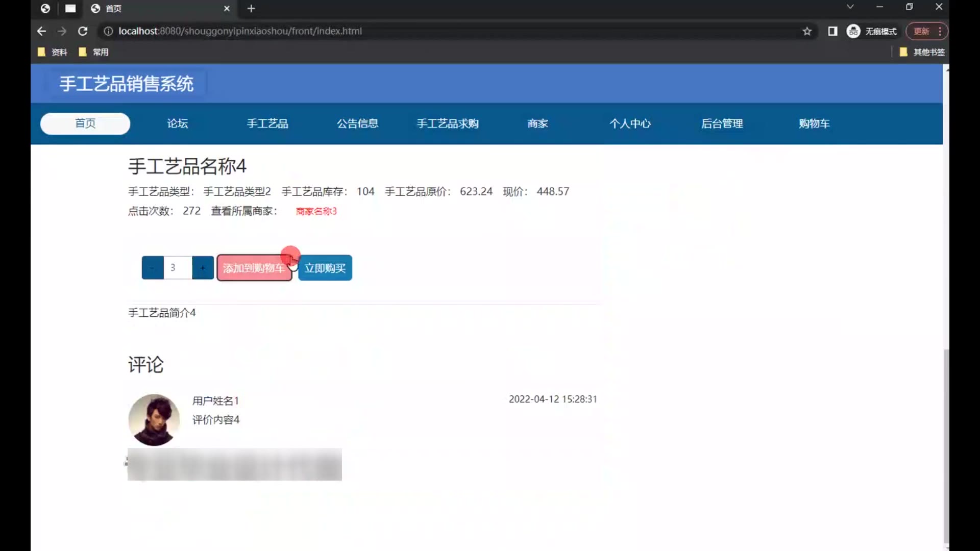Go to the 论坛 navigation tab
This screenshot has width=980, height=551.
coord(177,123)
